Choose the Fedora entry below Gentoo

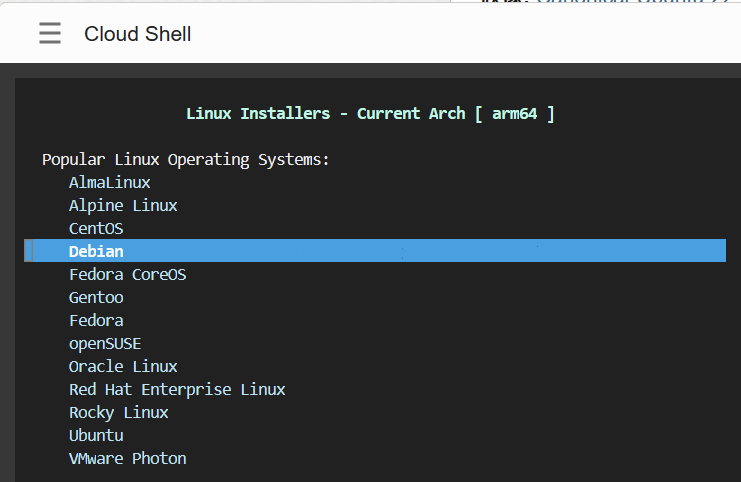[x=96, y=320]
